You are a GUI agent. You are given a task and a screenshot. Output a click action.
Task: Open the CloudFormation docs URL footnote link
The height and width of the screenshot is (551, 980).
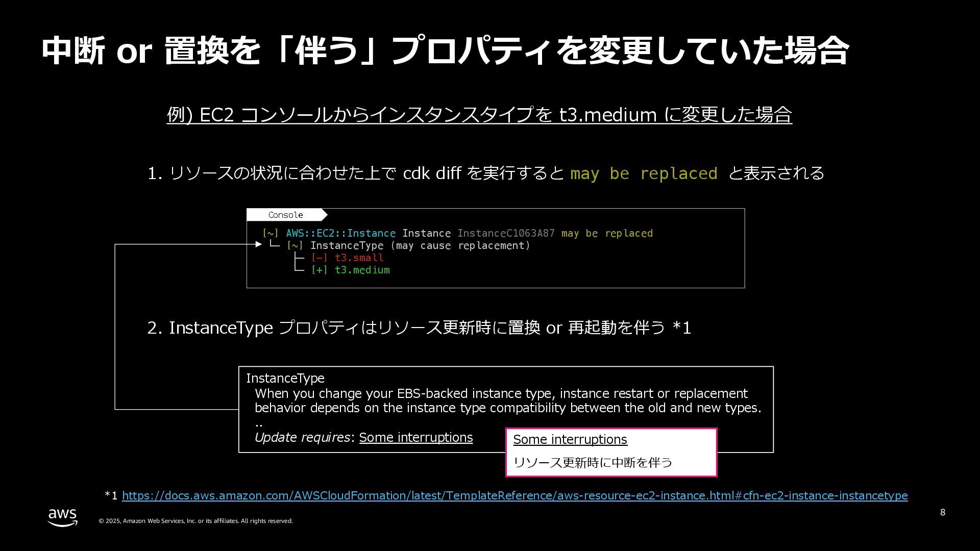point(514,495)
